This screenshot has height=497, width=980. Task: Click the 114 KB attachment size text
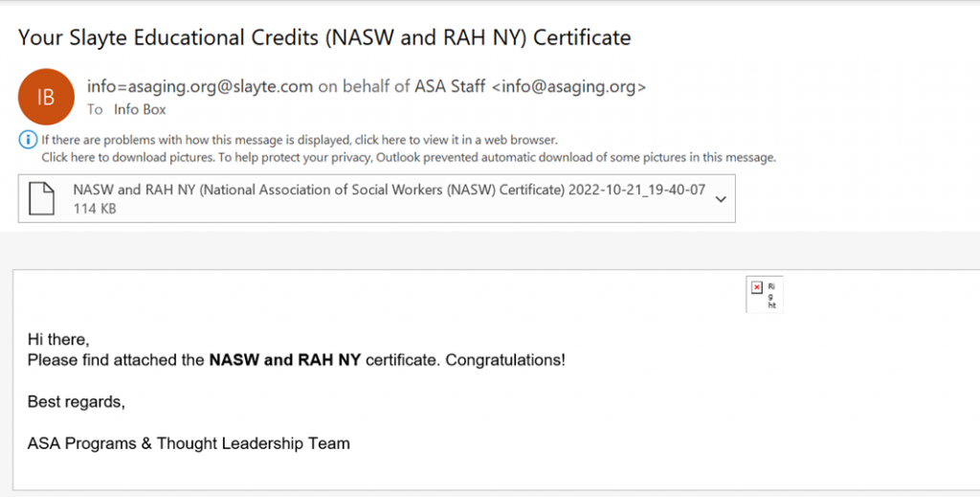(x=95, y=209)
